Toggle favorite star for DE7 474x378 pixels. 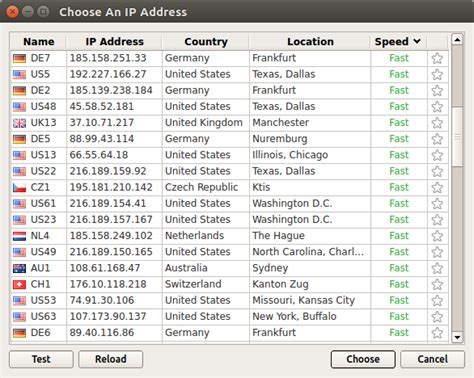[437, 58]
